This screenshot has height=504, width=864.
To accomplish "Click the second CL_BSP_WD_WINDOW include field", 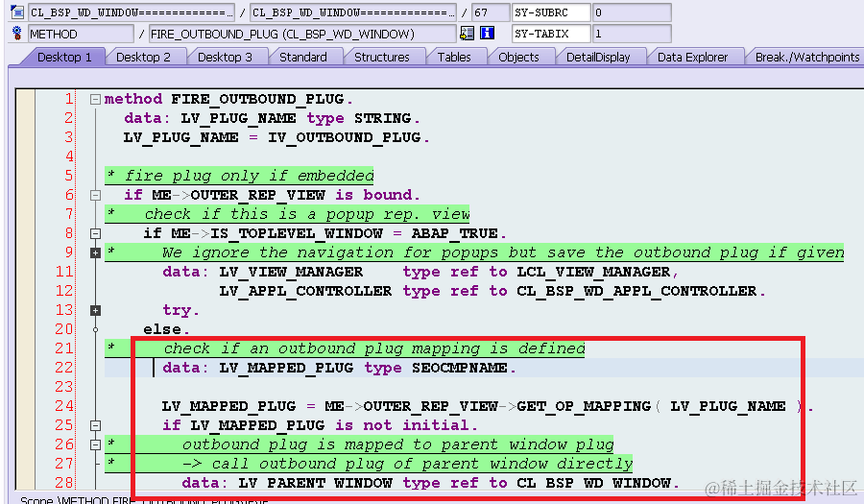I will 353,12.
